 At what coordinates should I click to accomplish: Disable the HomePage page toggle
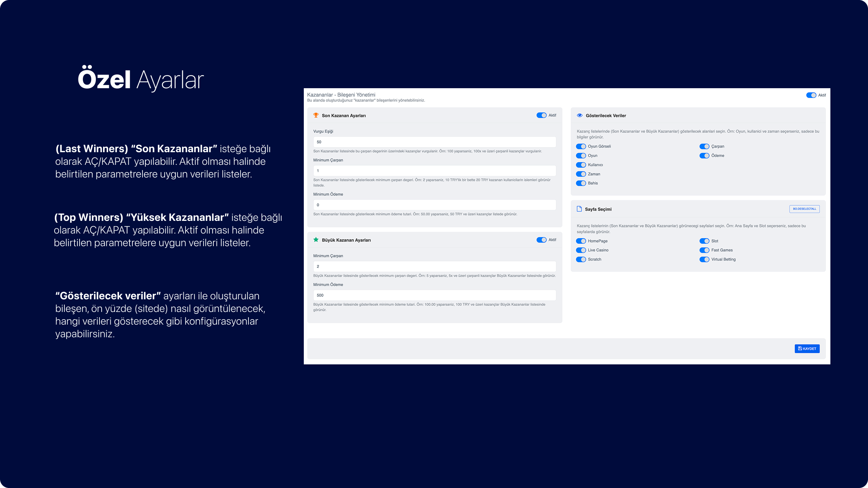coord(581,241)
